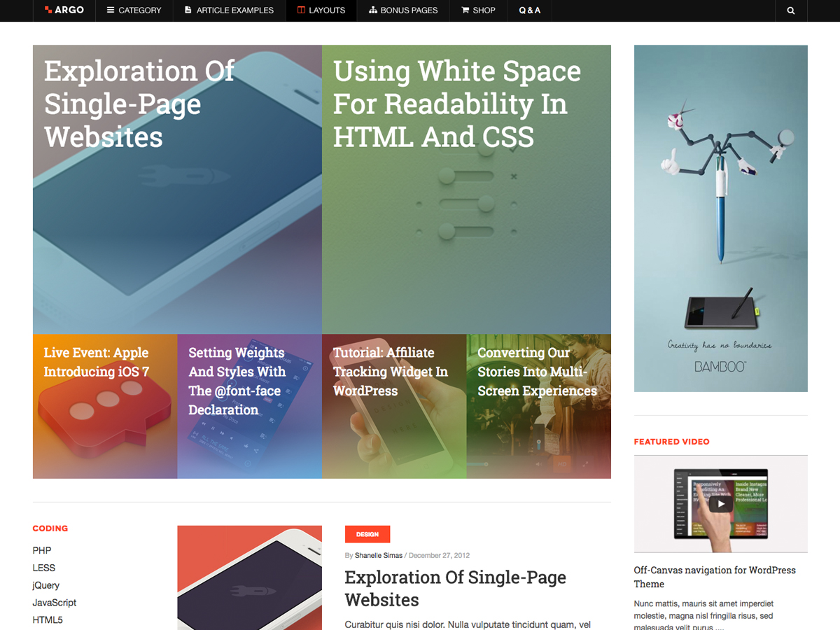The width and height of the screenshot is (840, 630).
Task: Click the ARGO site logo
Action: [64, 10]
